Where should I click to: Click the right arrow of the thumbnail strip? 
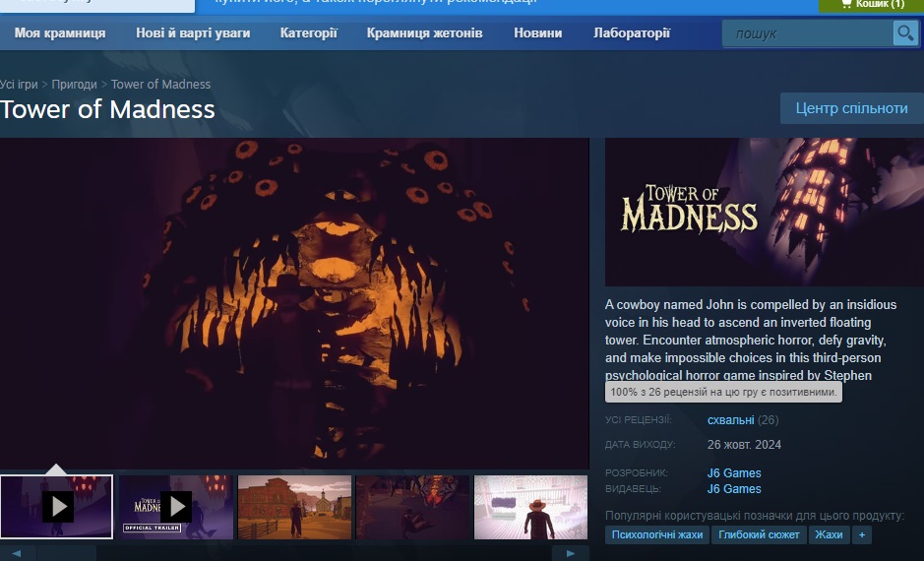point(571,553)
